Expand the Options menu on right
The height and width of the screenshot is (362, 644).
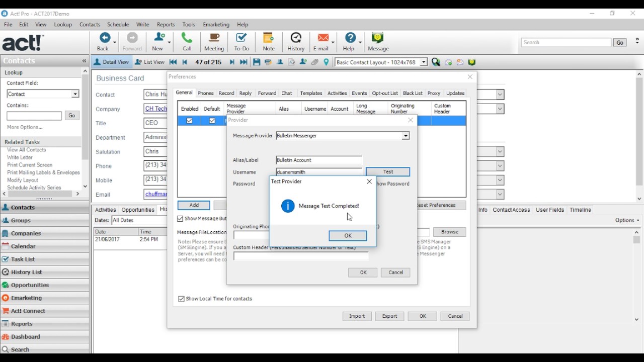click(627, 220)
